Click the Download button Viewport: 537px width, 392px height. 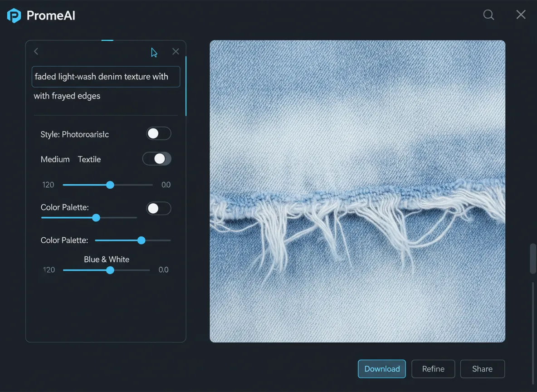(x=382, y=369)
